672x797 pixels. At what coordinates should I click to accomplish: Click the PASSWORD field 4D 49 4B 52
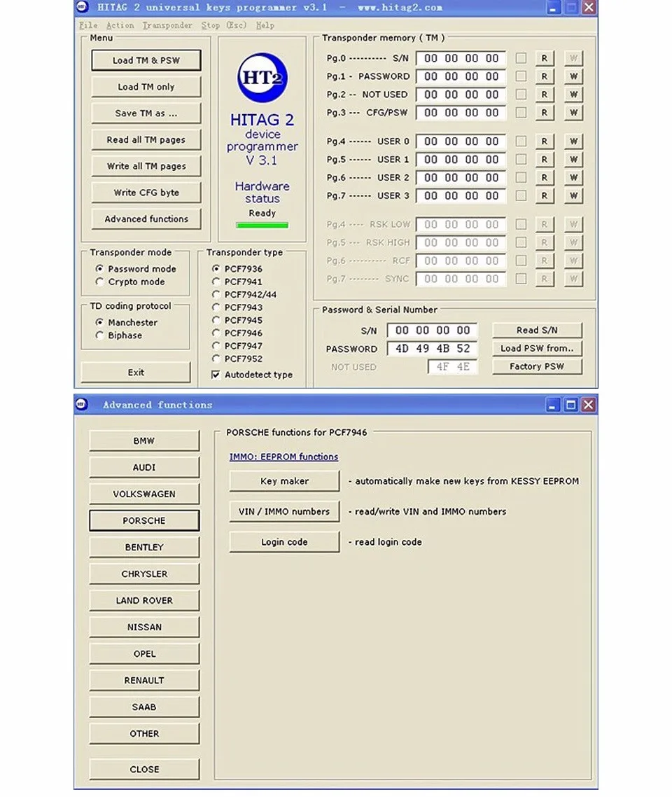coord(432,349)
